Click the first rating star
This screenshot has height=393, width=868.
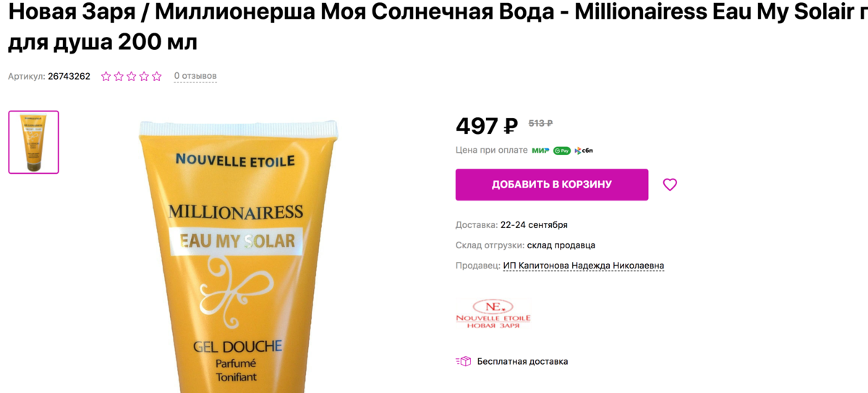click(x=106, y=76)
